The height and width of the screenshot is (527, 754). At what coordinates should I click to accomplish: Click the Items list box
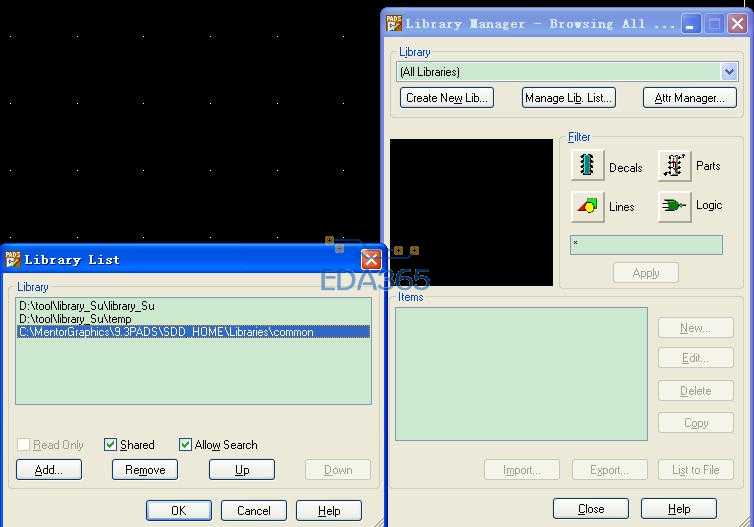click(x=521, y=374)
